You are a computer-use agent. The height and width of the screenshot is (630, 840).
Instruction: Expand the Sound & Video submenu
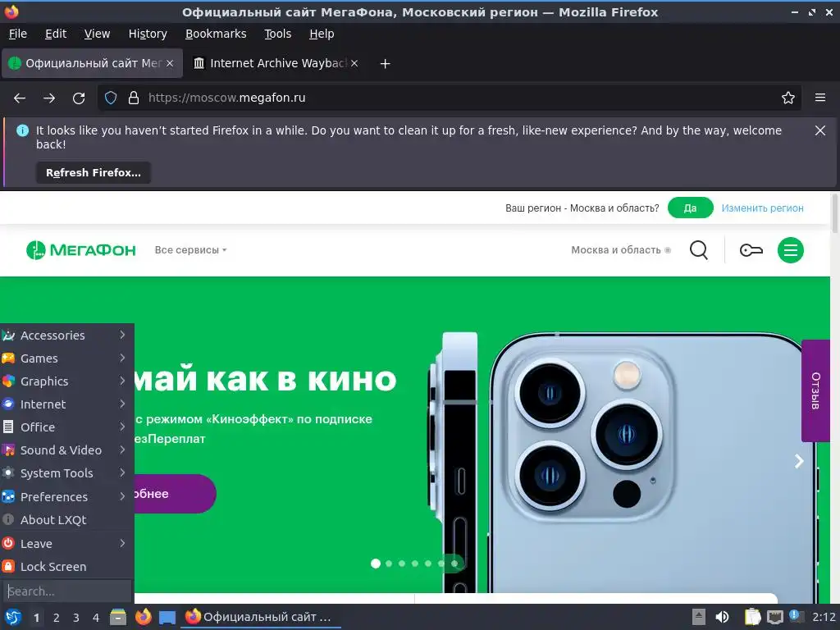pos(66,450)
